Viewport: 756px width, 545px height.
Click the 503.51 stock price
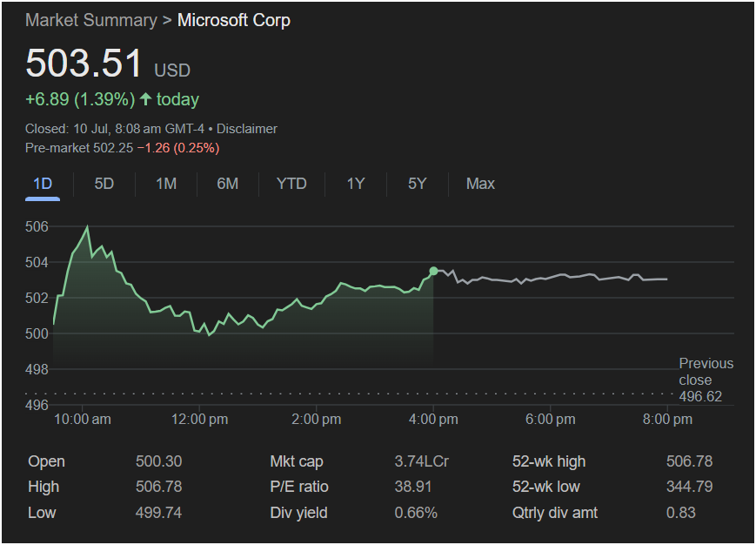(x=84, y=63)
